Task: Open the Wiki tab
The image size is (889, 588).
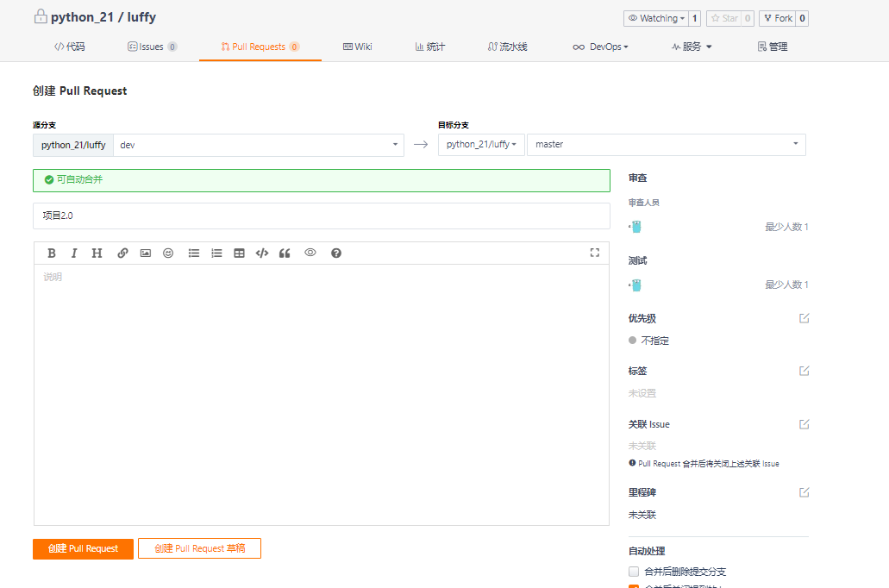Action: click(x=357, y=47)
